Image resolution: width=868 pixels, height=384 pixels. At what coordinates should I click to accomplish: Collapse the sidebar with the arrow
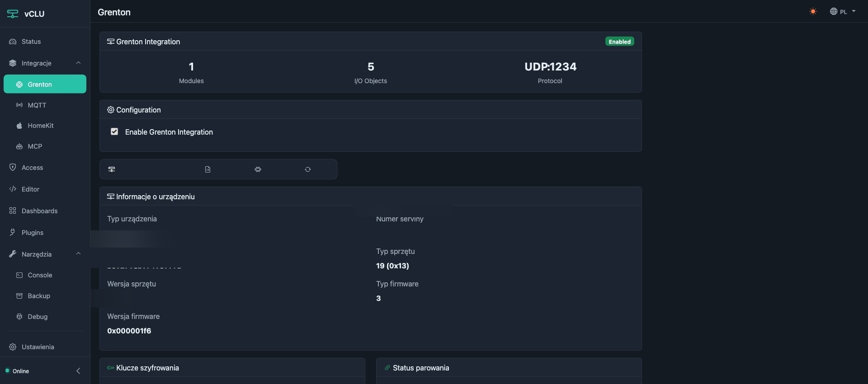coord(78,371)
